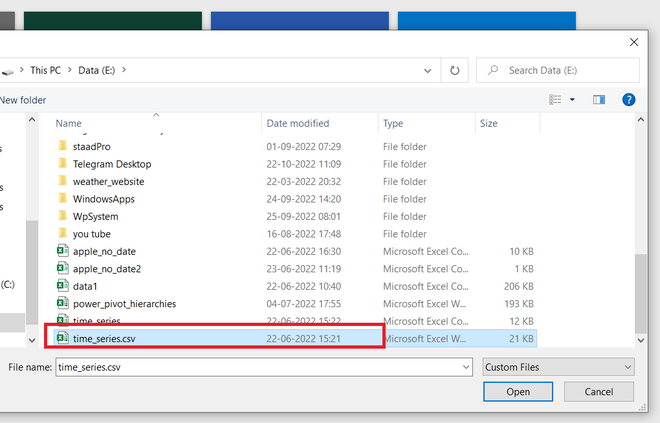Image resolution: width=660 pixels, height=423 pixels.
Task: Click the New folder button
Action: (23, 100)
